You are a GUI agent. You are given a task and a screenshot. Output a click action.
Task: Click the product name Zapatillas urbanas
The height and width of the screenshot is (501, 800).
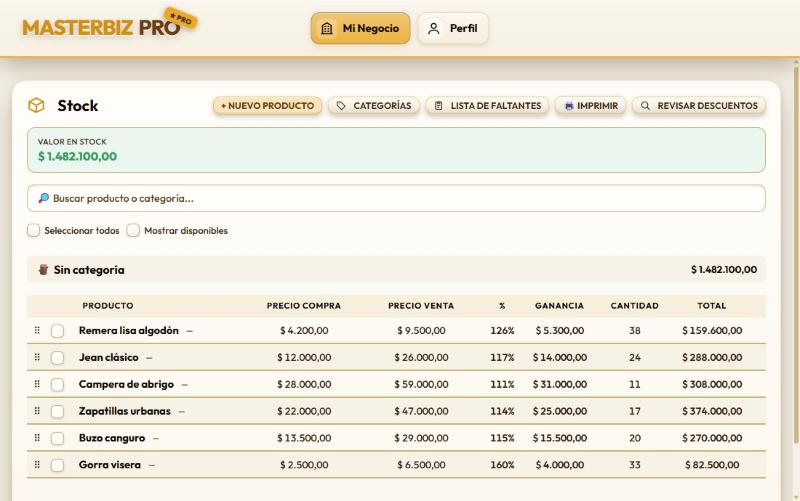point(124,411)
